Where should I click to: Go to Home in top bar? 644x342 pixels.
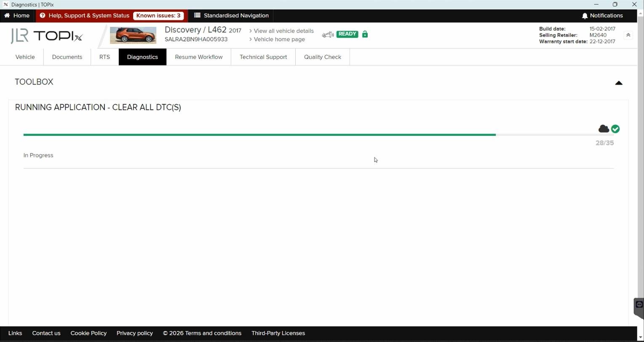(x=17, y=16)
